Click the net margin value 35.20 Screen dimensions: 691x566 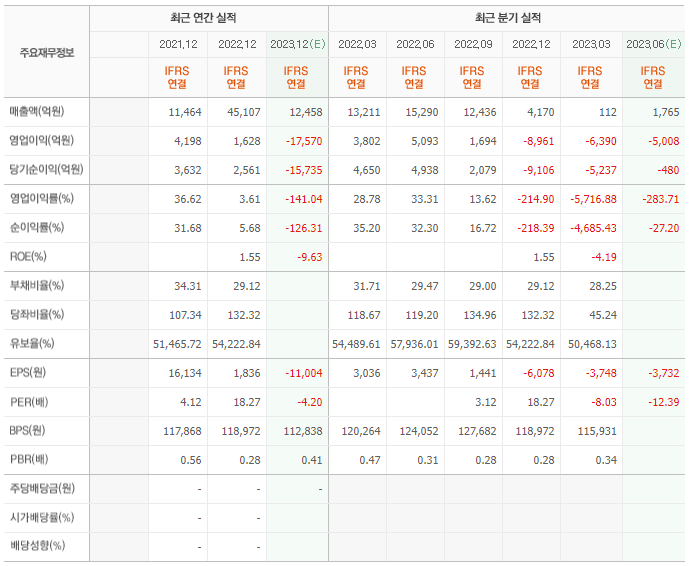coord(367,228)
